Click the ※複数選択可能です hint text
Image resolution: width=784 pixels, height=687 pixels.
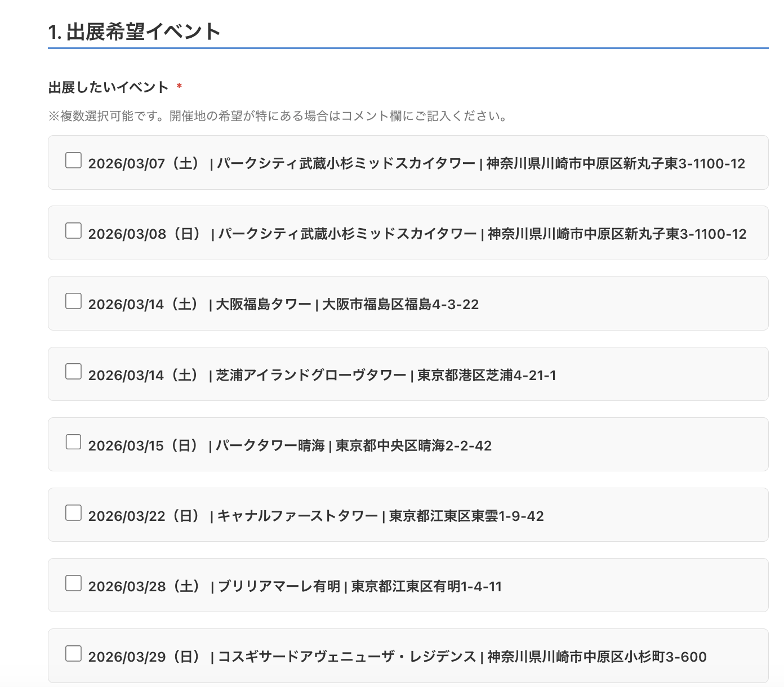pyautogui.click(x=279, y=116)
